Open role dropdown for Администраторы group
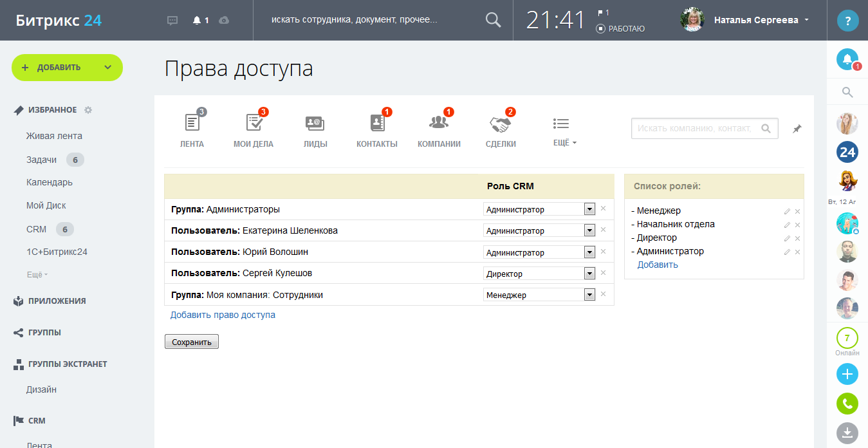 coord(588,209)
